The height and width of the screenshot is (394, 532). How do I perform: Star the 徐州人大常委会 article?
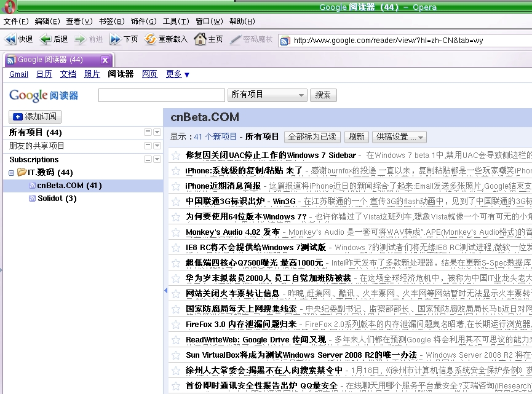[176, 371]
